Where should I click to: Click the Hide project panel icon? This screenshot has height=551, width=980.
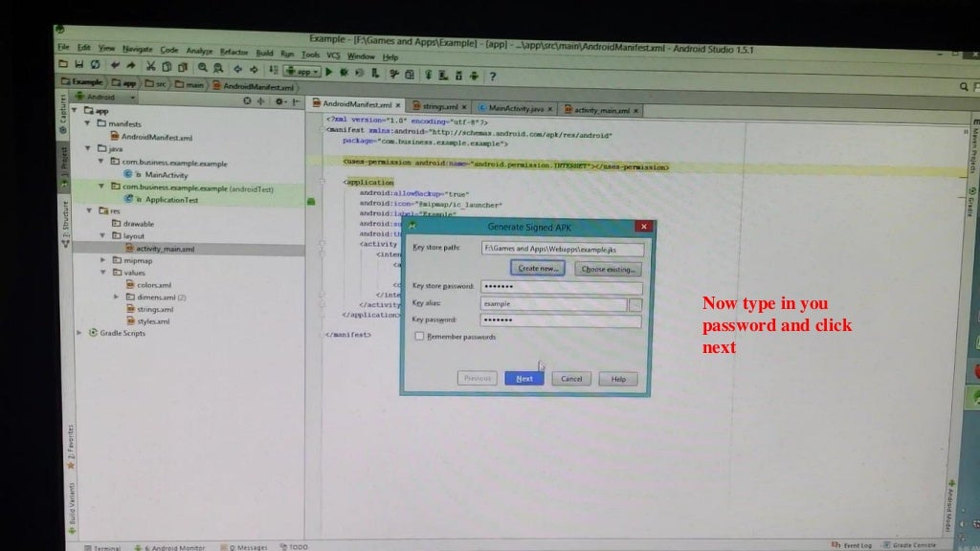[296, 101]
